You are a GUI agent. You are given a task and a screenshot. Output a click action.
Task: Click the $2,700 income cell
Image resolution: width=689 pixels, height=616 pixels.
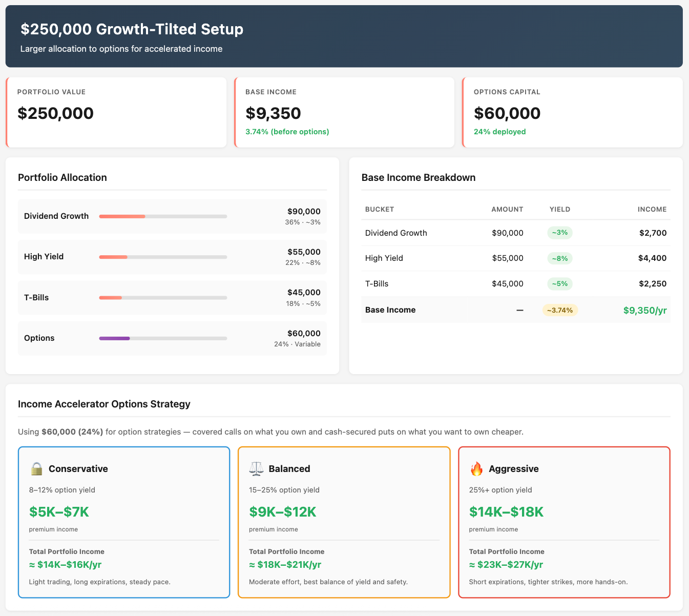click(x=653, y=233)
